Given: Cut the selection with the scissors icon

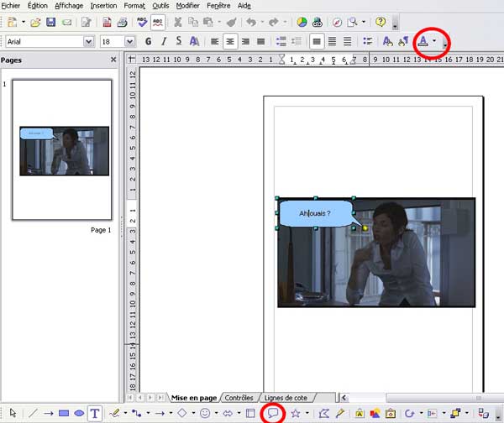Looking at the screenshot, I should [178, 22].
